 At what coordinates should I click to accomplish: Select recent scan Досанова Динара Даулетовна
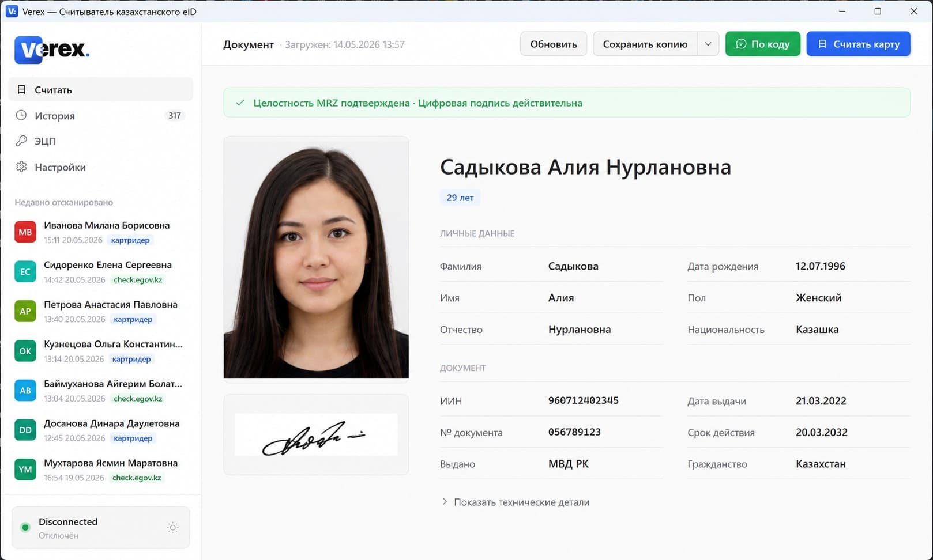pyautogui.click(x=100, y=430)
